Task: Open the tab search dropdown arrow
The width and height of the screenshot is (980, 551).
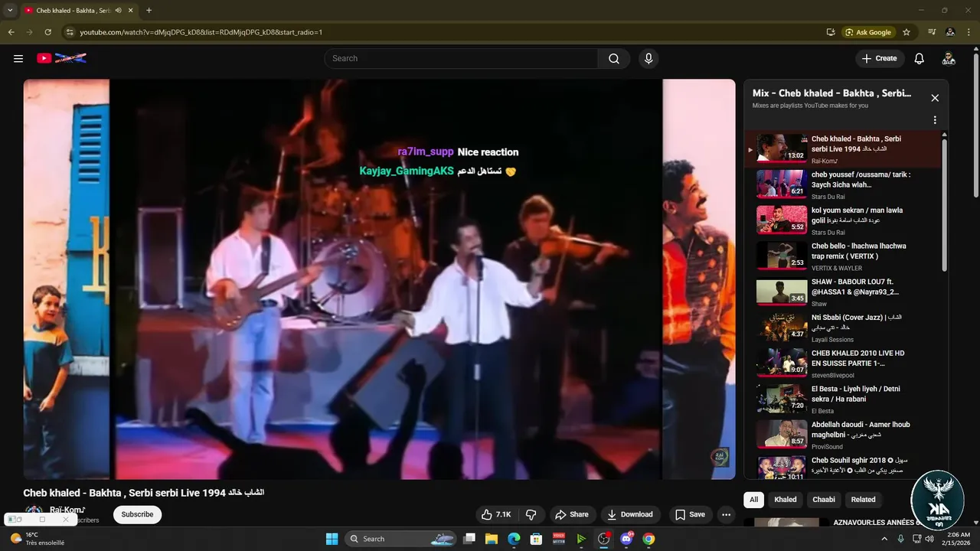Action: (x=10, y=11)
